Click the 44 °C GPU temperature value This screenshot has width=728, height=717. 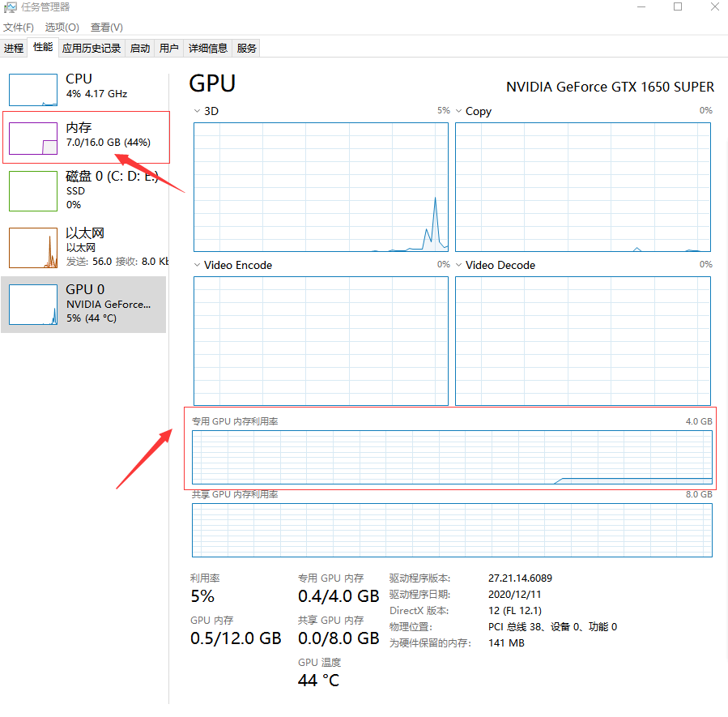318,681
